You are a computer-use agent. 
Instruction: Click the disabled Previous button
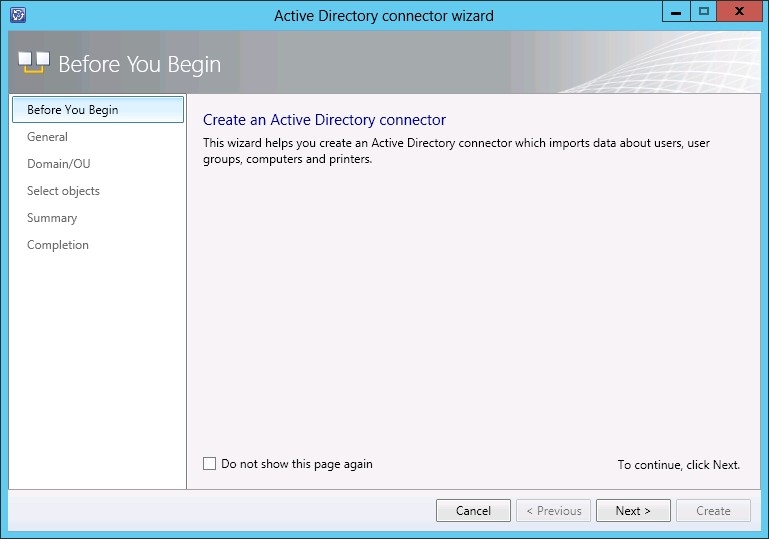553,511
